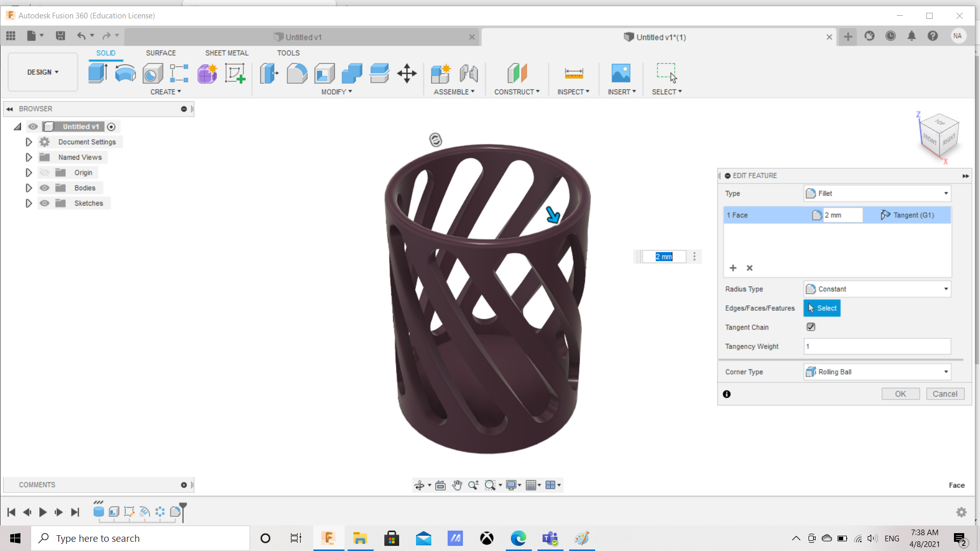Open the data panel grid icon
Screen dimensions: 980x551
11,36
